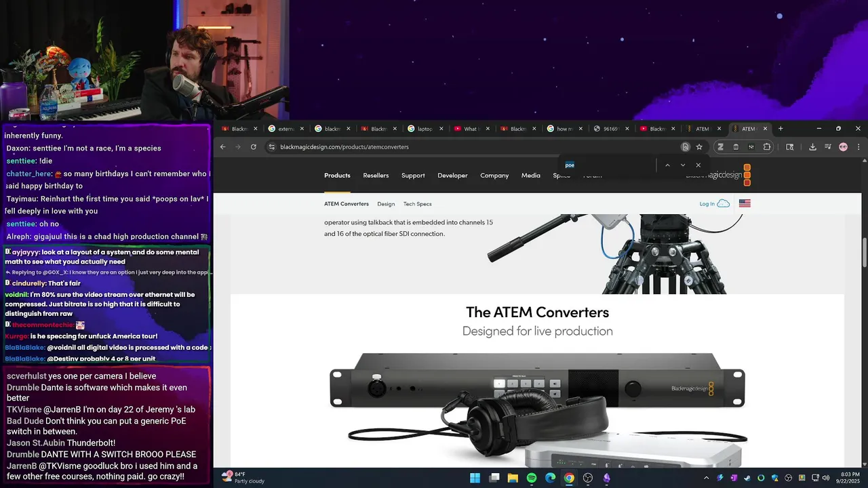Open the Design page link
This screenshot has width=868, height=488.
[x=386, y=204]
